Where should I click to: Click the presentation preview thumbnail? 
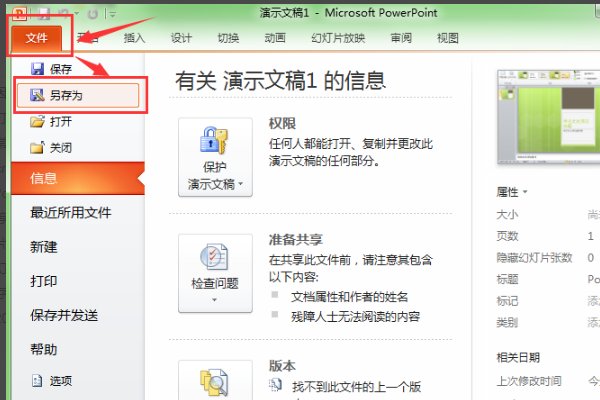coord(548,117)
